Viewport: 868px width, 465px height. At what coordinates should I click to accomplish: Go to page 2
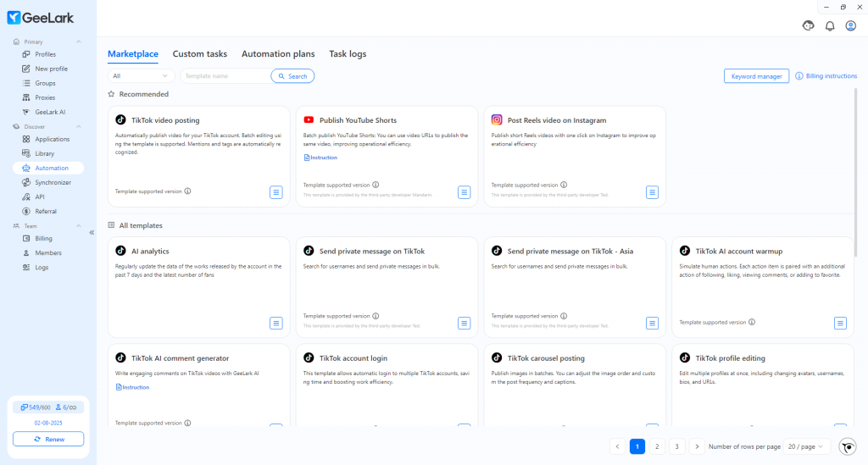(x=657, y=446)
